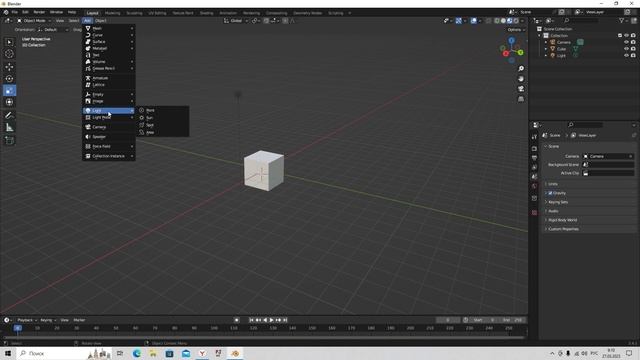Toggle camera view icon in viewport
This screenshot has width=640, height=360.
pos(521,89)
